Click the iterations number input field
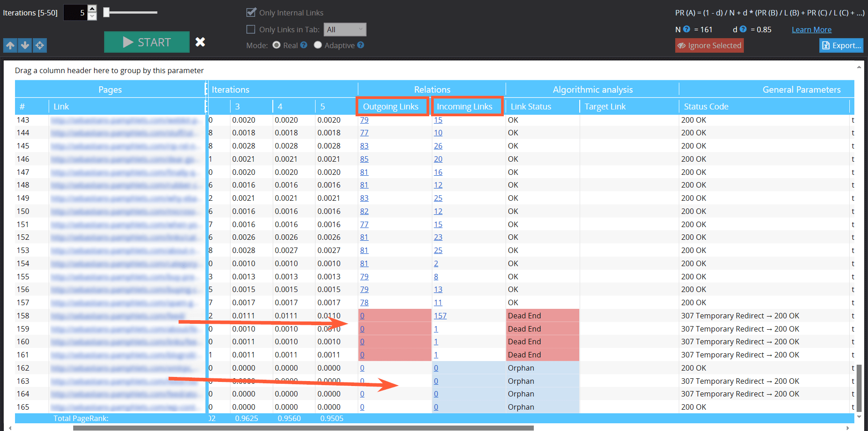 point(75,13)
